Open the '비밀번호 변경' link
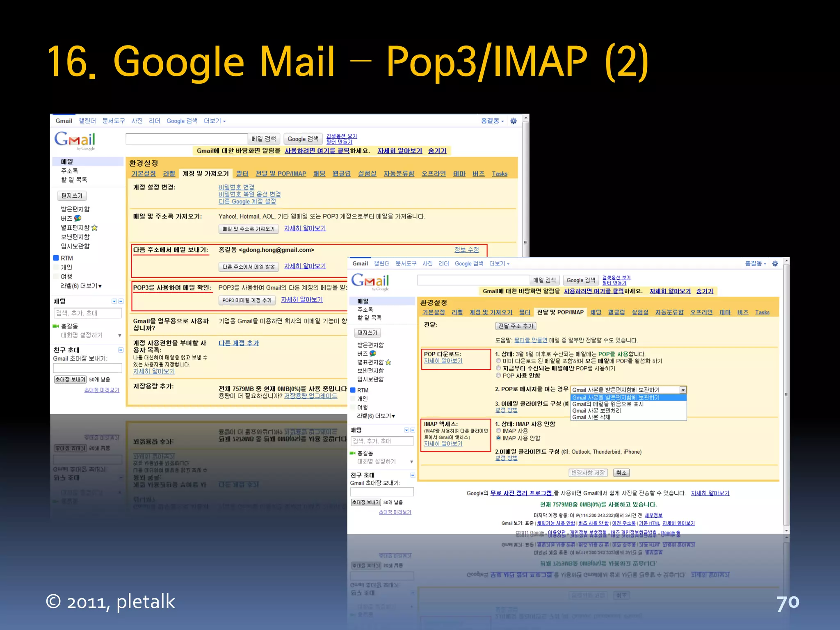The width and height of the screenshot is (840, 630). [236, 187]
